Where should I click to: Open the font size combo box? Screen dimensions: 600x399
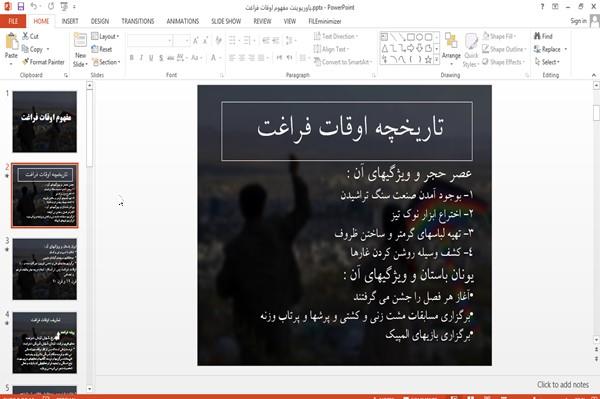(181, 40)
